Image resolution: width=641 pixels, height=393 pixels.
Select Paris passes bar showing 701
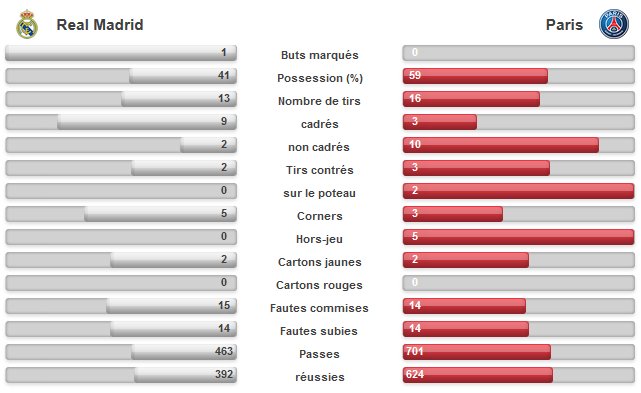pyautogui.click(x=477, y=352)
